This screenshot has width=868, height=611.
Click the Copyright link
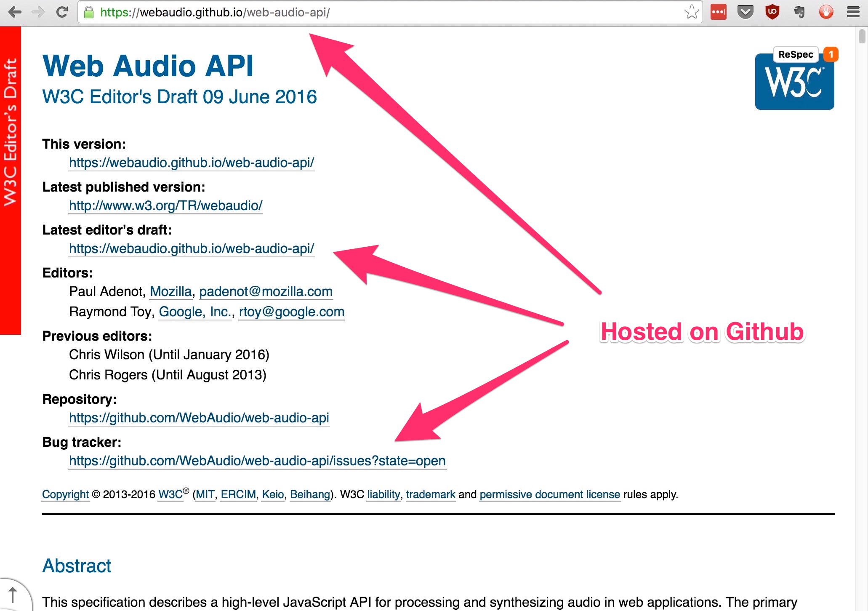65,494
